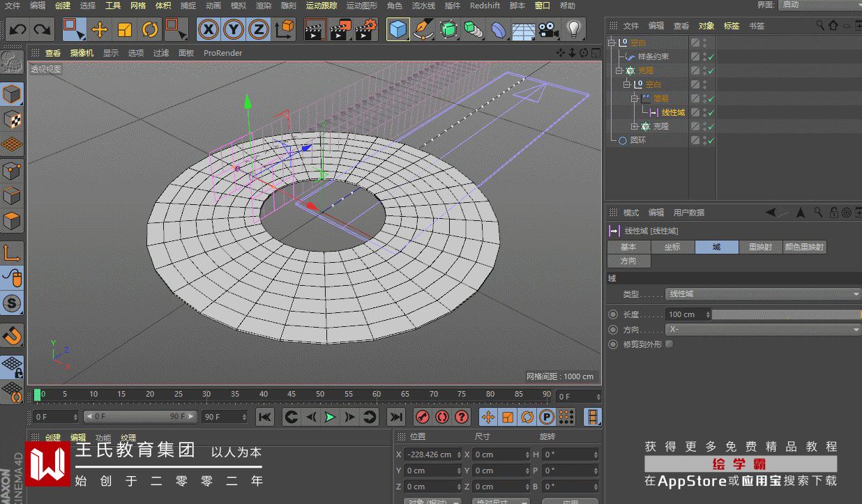Expand the collapsed 克隆 child object
Image resolution: width=862 pixels, height=504 pixels.
tap(635, 126)
